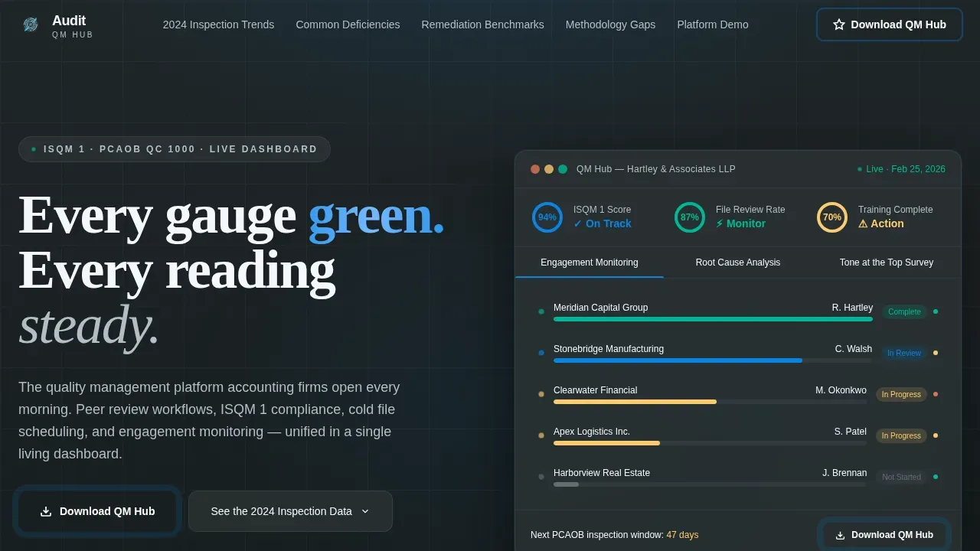Click the Stonebridge Manufacturing engagement name
The width and height of the screenshot is (980, 551).
(x=609, y=349)
